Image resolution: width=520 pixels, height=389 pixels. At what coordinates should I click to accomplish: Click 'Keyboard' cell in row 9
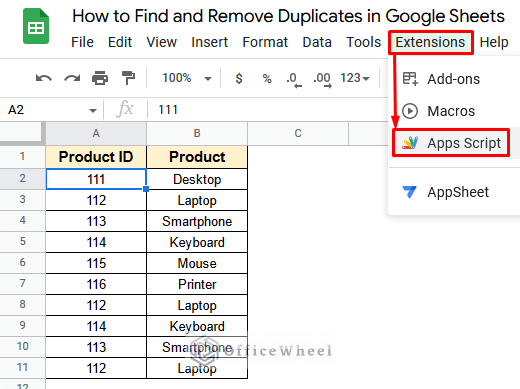[x=197, y=326]
